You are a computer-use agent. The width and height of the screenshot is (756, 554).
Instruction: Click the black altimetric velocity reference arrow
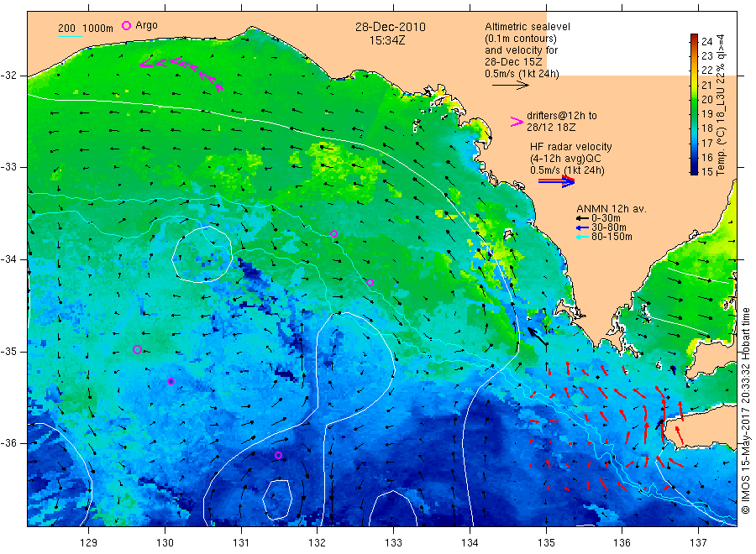[510, 86]
